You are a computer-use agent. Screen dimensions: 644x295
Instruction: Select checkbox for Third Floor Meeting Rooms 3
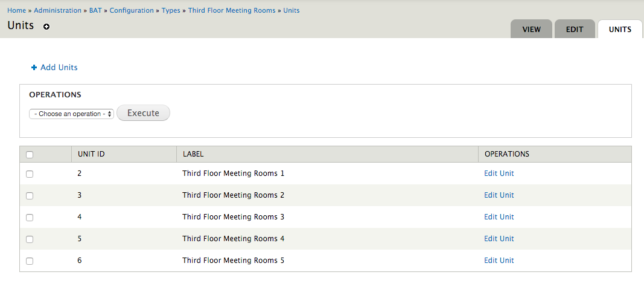pos(30,218)
